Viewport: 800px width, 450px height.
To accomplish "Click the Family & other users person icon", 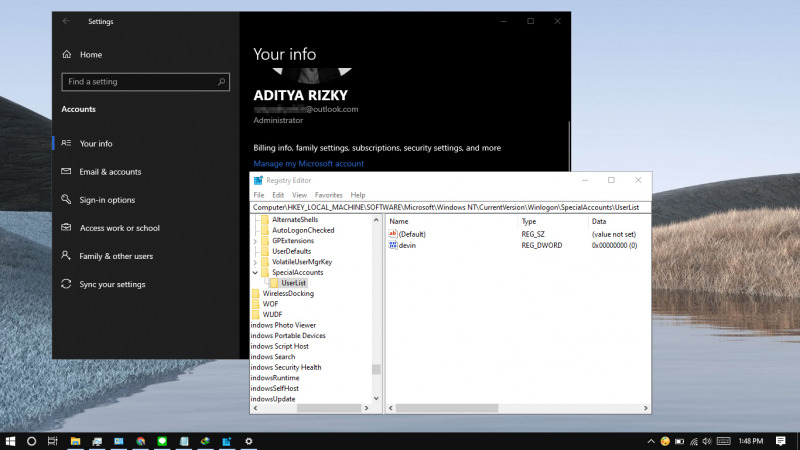I will tap(66, 256).
